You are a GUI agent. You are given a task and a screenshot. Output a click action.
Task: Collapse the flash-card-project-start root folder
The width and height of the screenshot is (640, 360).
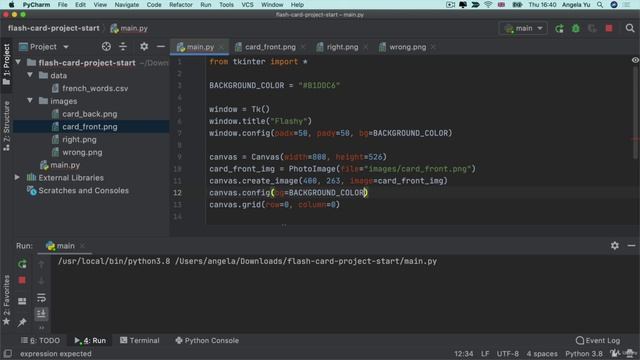(x=18, y=62)
